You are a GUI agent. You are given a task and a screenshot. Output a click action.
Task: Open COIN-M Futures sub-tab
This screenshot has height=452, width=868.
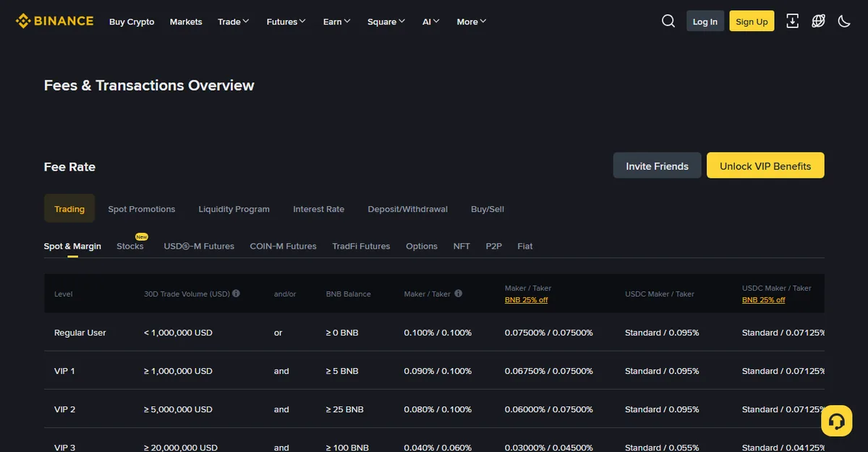click(x=284, y=246)
